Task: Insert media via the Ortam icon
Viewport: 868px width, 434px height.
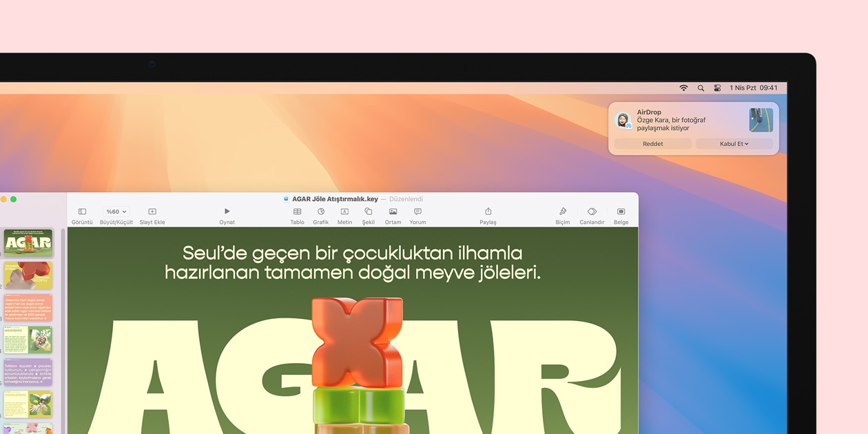Action: [392, 214]
